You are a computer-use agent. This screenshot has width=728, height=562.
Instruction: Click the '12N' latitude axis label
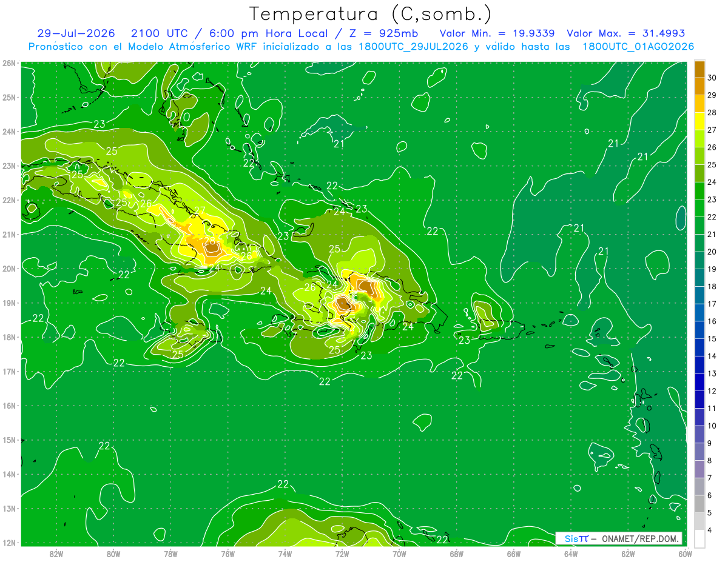point(9,543)
